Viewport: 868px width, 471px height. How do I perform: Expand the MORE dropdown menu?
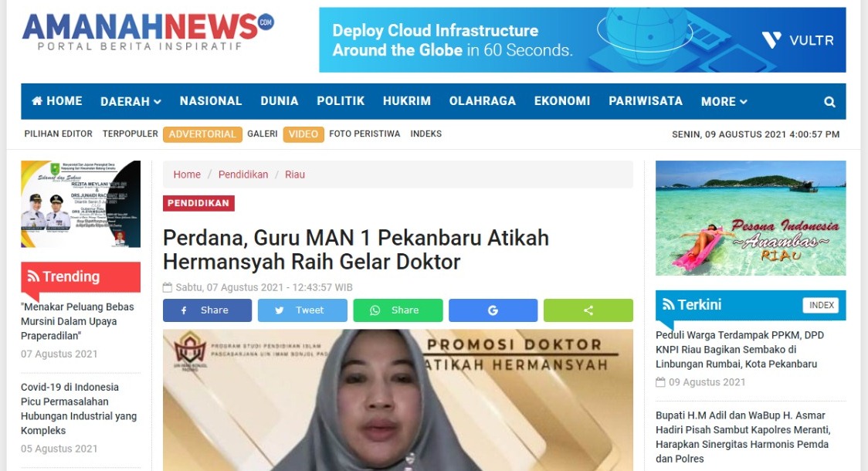724,102
